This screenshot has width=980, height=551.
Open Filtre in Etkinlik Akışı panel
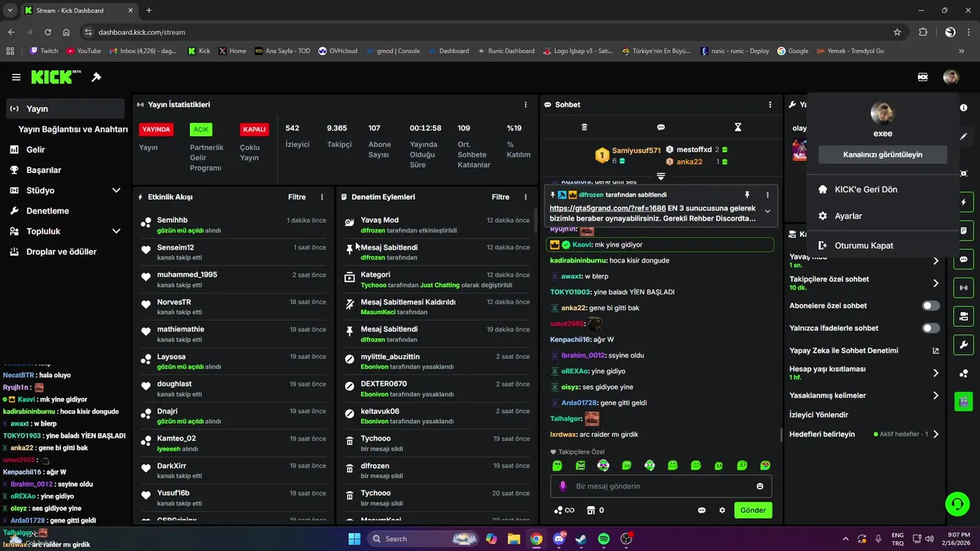pos(297,197)
